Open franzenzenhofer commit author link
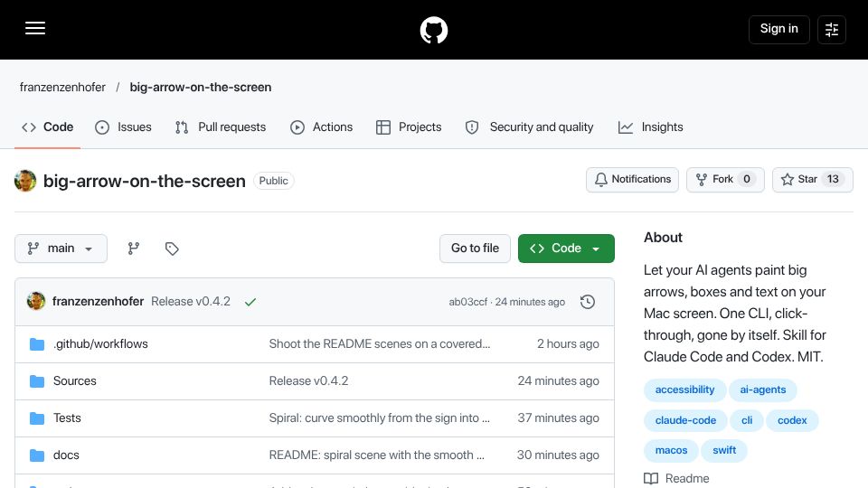 point(98,302)
